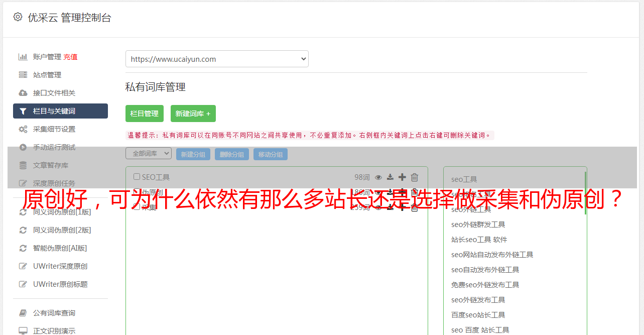The width and height of the screenshot is (644, 335).
Task: Click the 私有词库管理 heading
Action: point(156,87)
